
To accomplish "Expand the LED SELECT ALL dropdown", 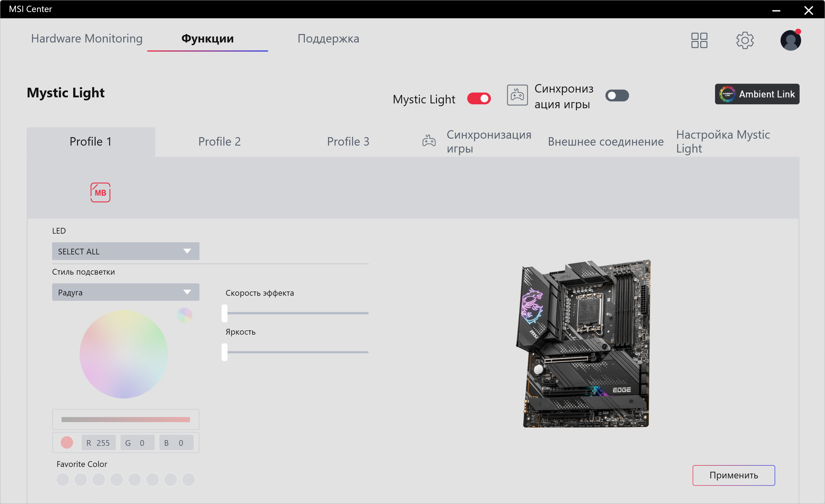I will pos(126,251).
